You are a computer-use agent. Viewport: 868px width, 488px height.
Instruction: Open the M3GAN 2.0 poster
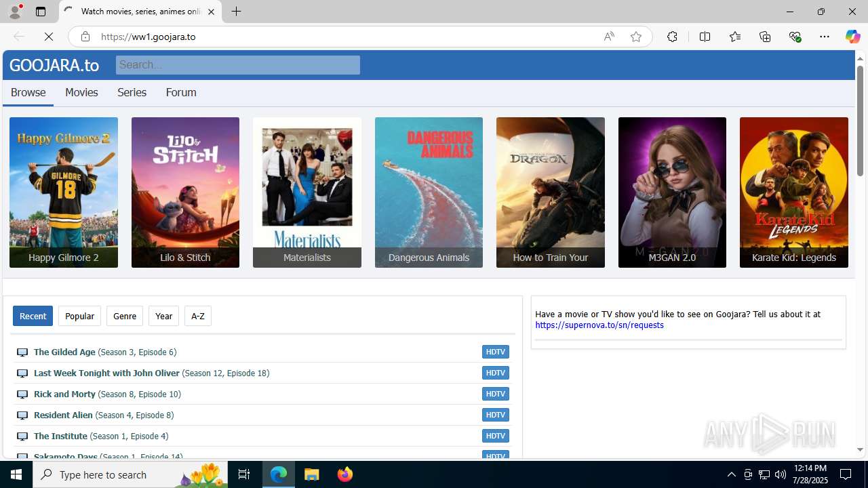coord(672,192)
